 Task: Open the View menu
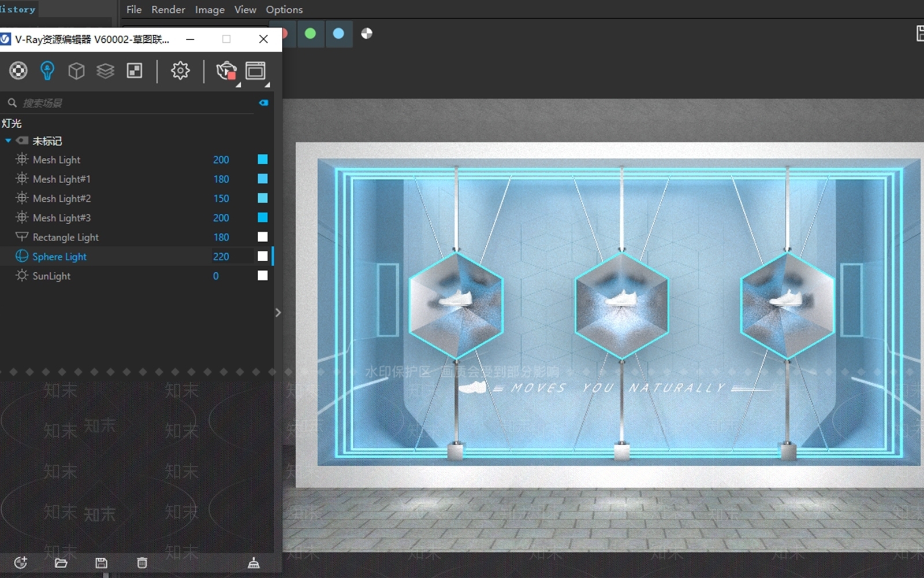245,10
